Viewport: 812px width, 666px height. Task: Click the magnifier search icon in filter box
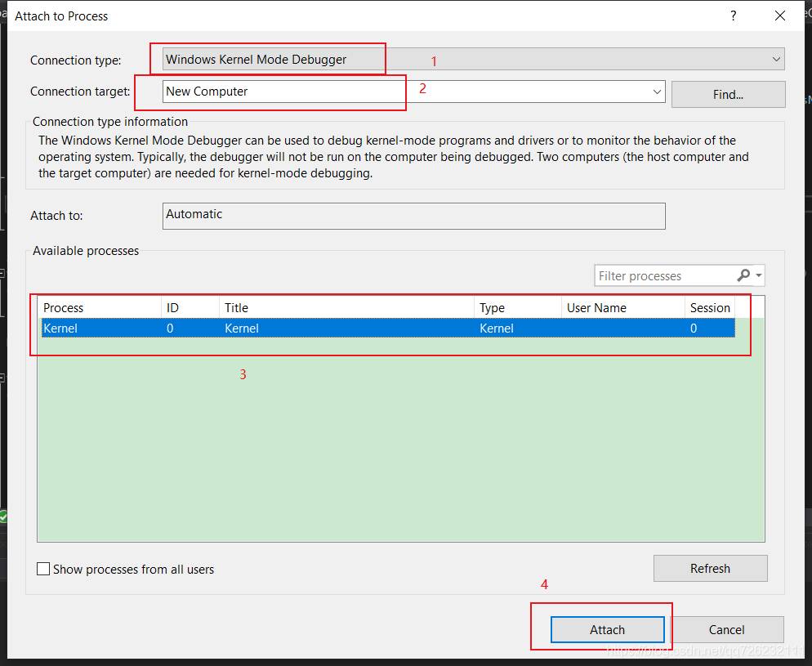[743, 275]
